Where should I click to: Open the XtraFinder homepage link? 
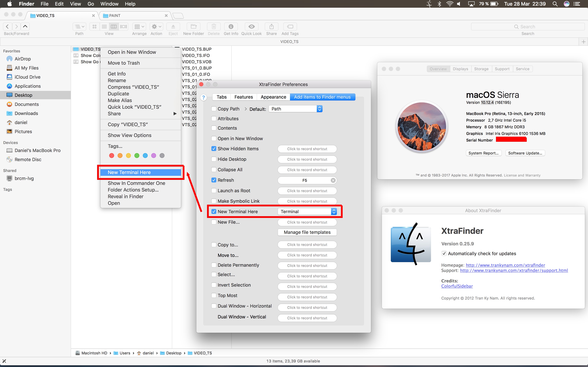click(505, 265)
